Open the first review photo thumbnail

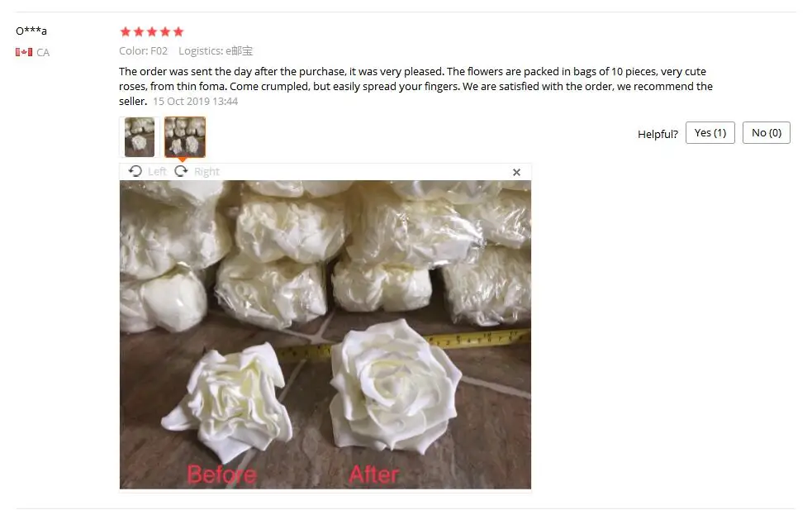pyautogui.click(x=140, y=137)
